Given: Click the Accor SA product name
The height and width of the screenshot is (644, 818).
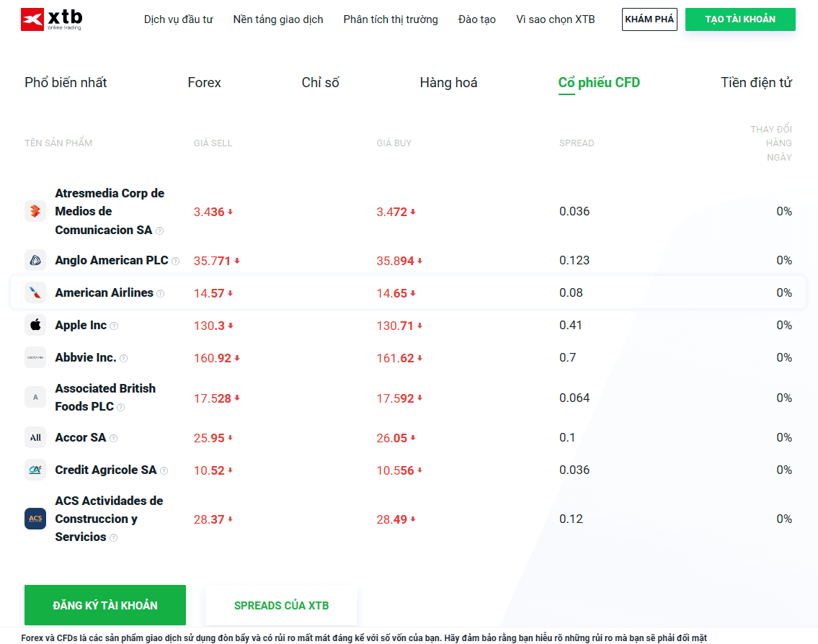Looking at the screenshot, I should [x=80, y=437].
